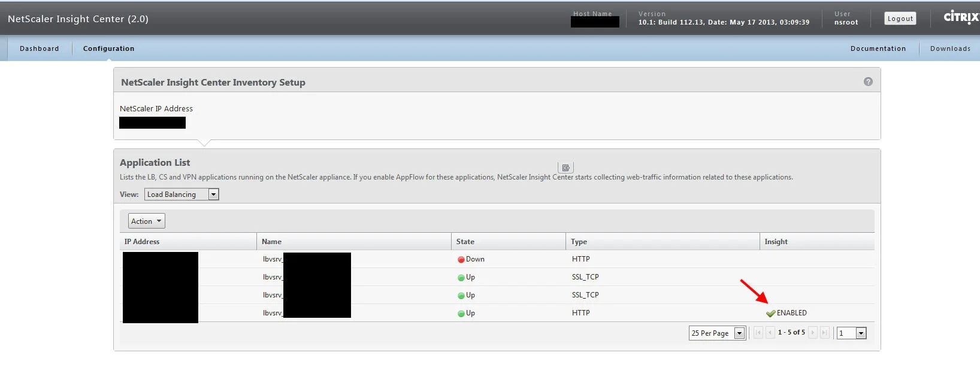980x392 pixels.
Task: Switch to the Dashboard tab
Action: pos(40,48)
